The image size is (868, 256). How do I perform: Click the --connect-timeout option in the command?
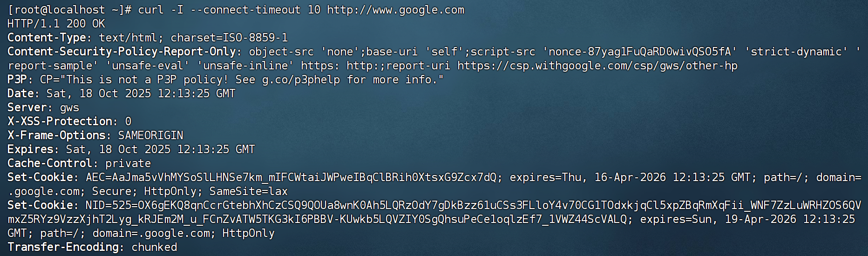pos(245,10)
